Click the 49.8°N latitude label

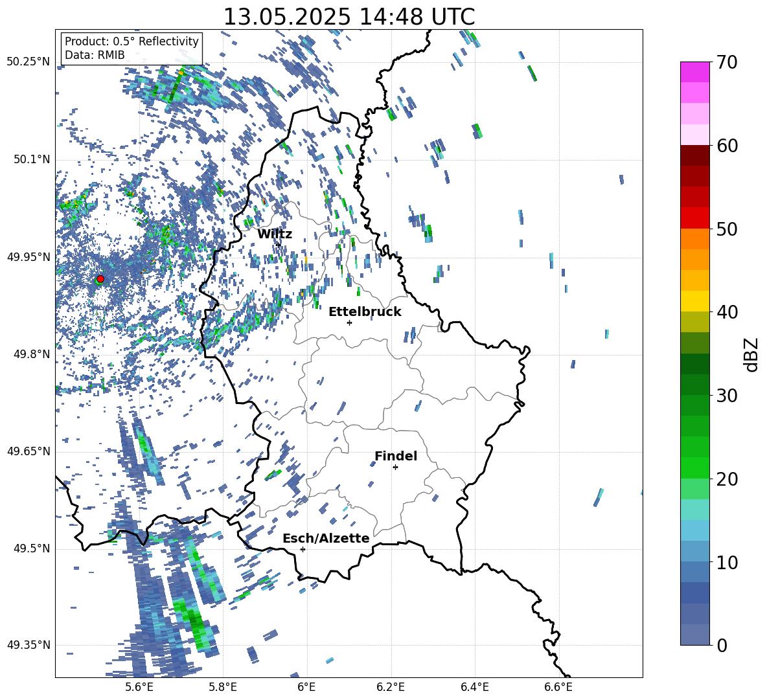pos(31,354)
